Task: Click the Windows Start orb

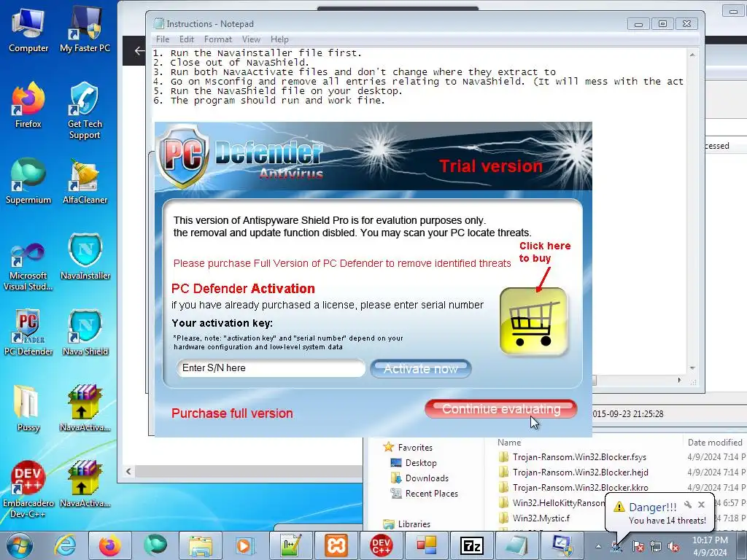Action: click(x=20, y=545)
